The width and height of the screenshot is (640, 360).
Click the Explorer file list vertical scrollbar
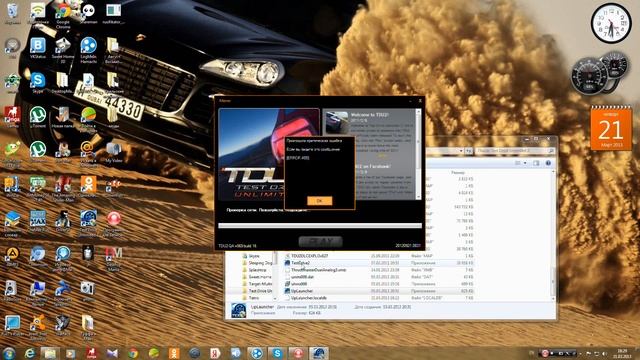[x=553, y=235]
